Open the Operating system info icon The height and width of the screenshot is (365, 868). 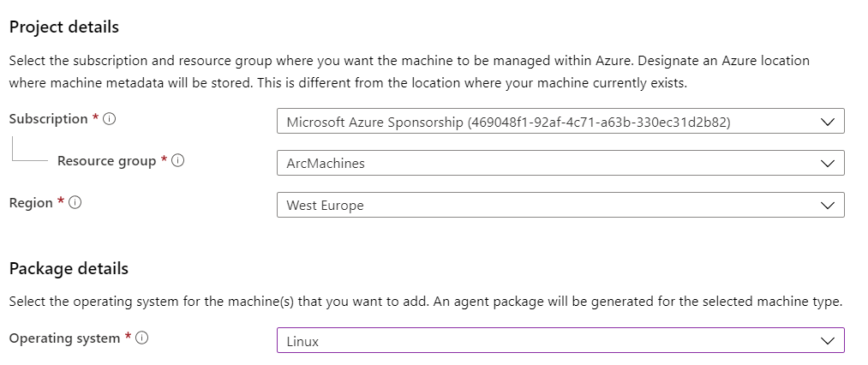pyautogui.click(x=141, y=338)
